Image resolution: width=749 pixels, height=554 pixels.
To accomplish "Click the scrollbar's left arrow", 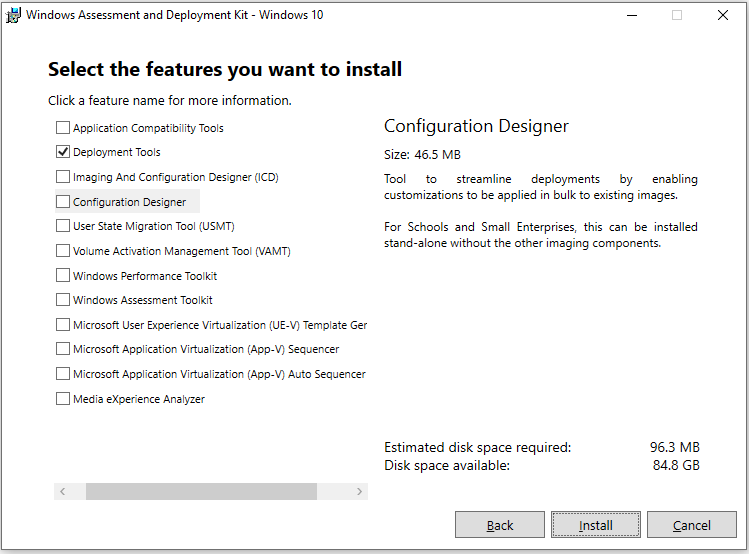I will click(x=63, y=491).
